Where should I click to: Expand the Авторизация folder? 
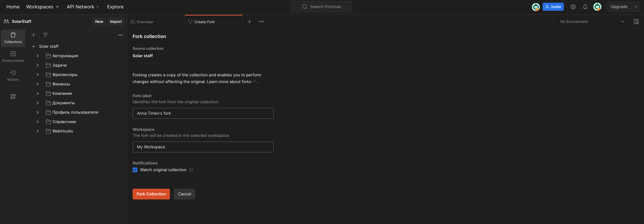(x=38, y=56)
